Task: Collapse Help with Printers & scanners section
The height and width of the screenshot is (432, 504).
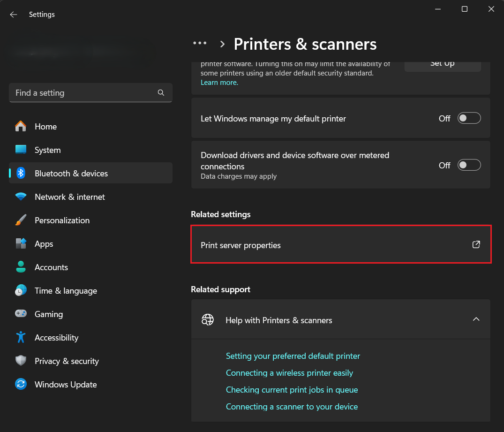Action: pos(476,319)
